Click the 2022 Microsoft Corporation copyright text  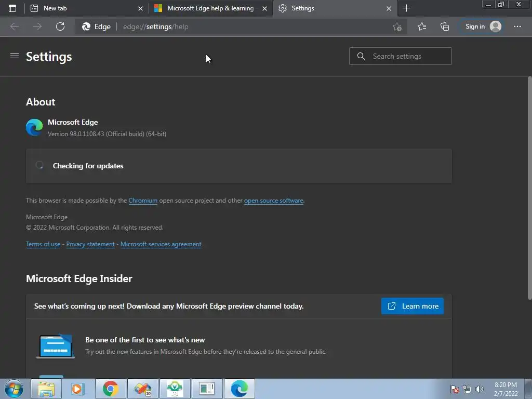click(x=95, y=228)
